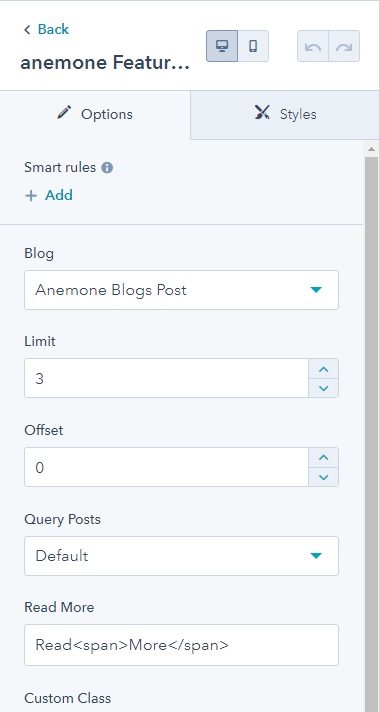The width and height of the screenshot is (379, 712).
Task: Increase the Limit value with up arrow
Action: [x=324, y=369]
